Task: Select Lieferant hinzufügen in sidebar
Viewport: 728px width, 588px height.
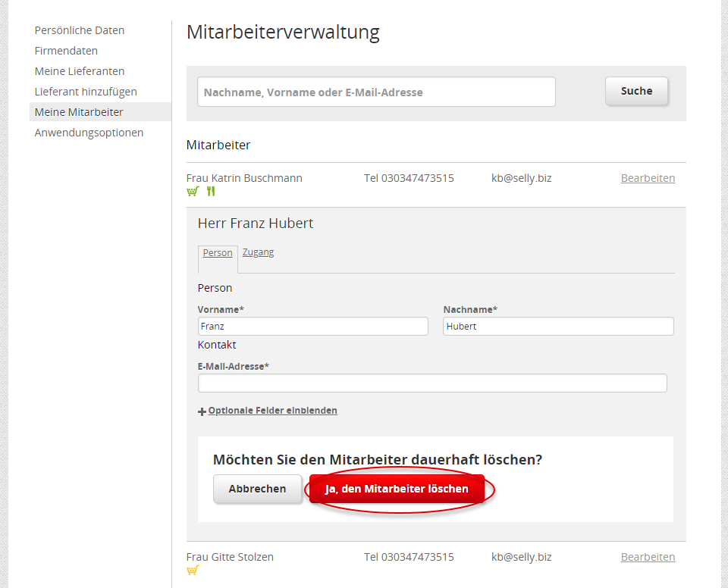Action: [x=86, y=92]
